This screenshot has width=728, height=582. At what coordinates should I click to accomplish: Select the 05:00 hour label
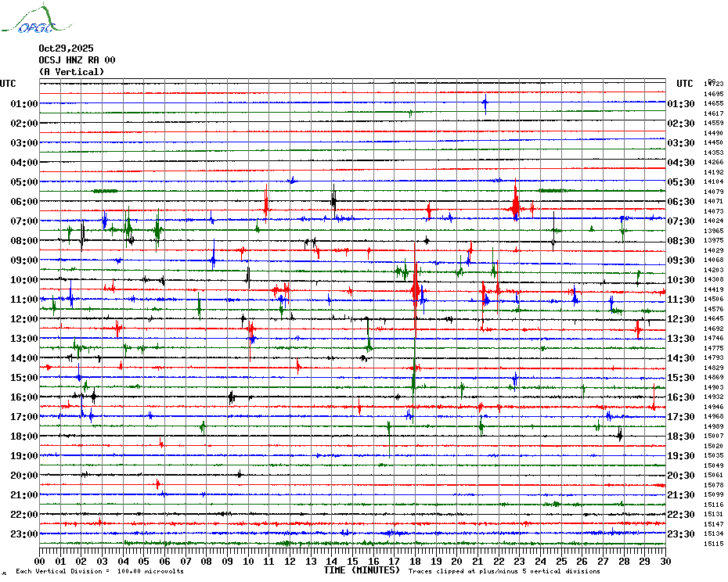click(x=24, y=182)
